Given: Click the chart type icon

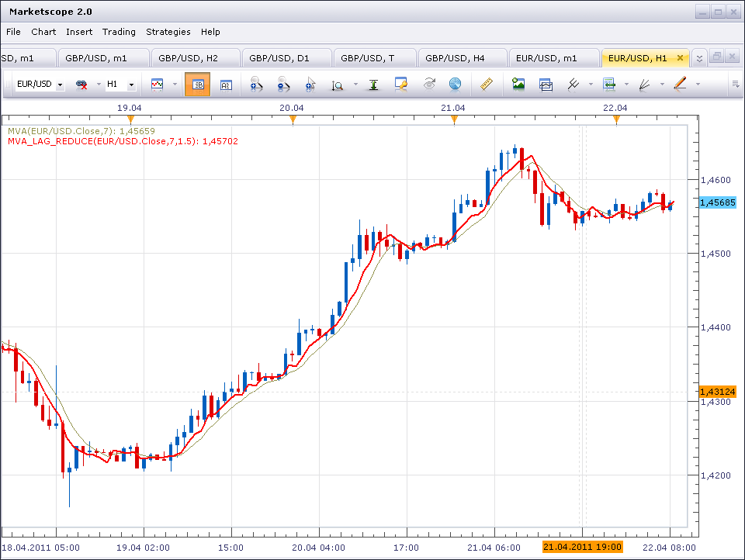Looking at the screenshot, I should (158, 84).
